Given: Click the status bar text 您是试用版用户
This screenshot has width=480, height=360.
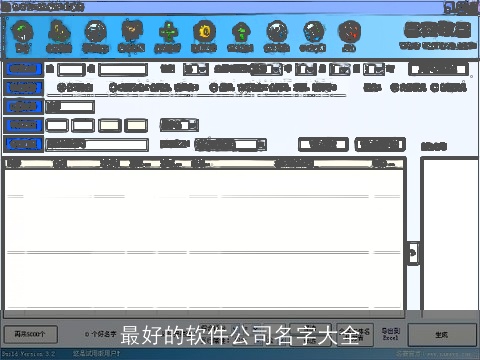Looking at the screenshot, I should (97, 353).
